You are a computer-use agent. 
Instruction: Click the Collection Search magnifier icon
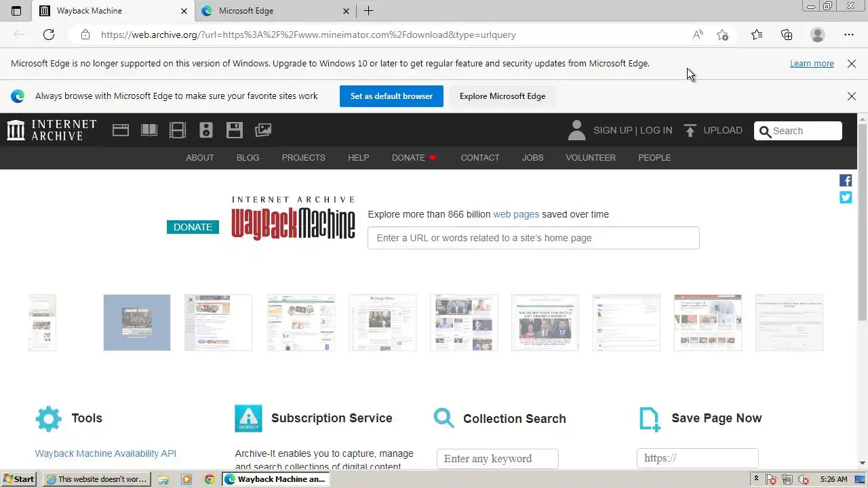444,418
